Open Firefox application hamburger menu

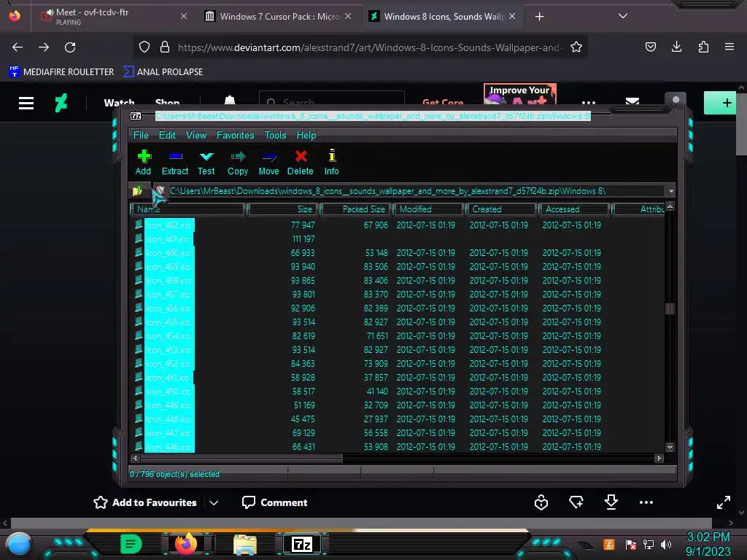(729, 47)
